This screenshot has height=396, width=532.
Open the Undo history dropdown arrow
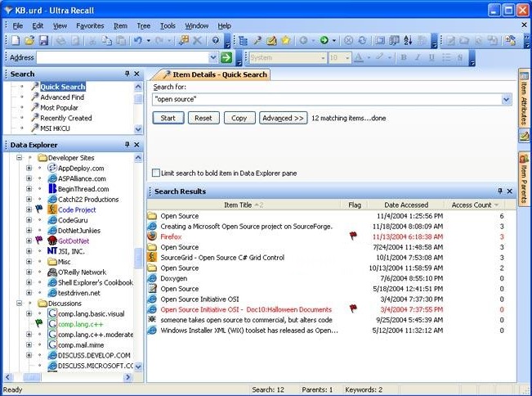pos(148,41)
